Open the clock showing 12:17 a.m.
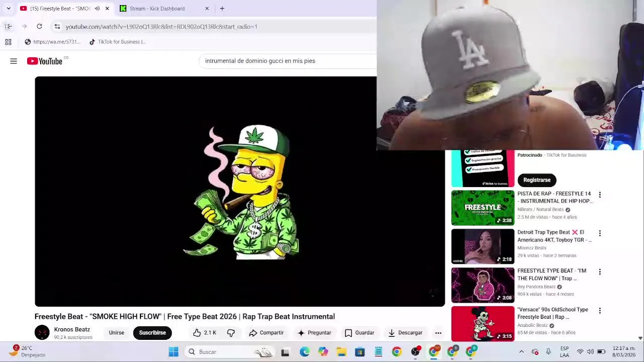The height and width of the screenshot is (362, 644). (x=624, y=351)
